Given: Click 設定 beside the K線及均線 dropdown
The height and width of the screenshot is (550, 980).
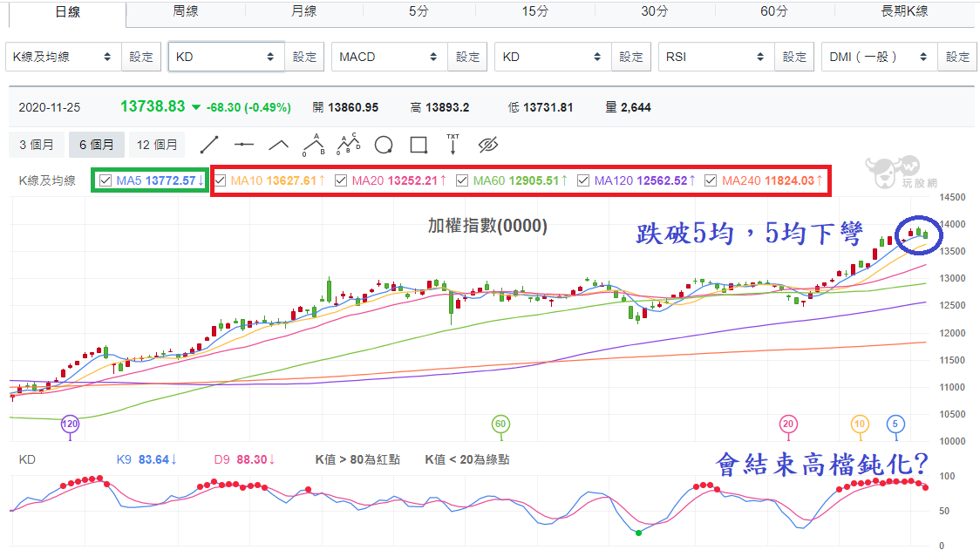Looking at the screenshot, I should pyautogui.click(x=141, y=57).
